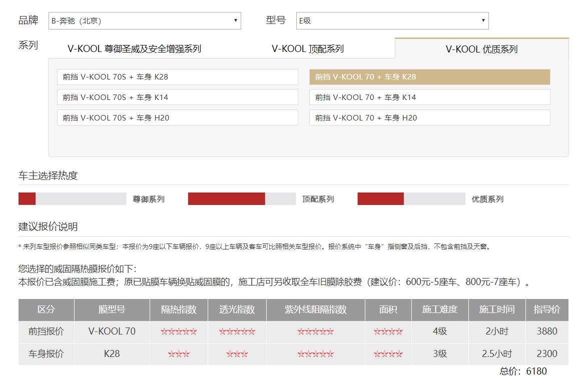588x378 pixels.
Task: Click the area stars in the 前挡报价 row
Action: point(388,331)
